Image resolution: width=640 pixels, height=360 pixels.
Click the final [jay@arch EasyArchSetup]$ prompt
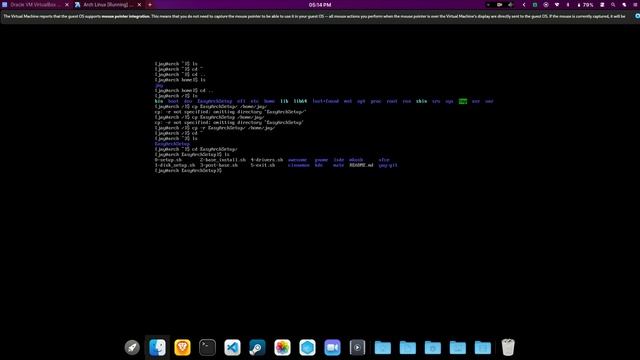(188, 171)
